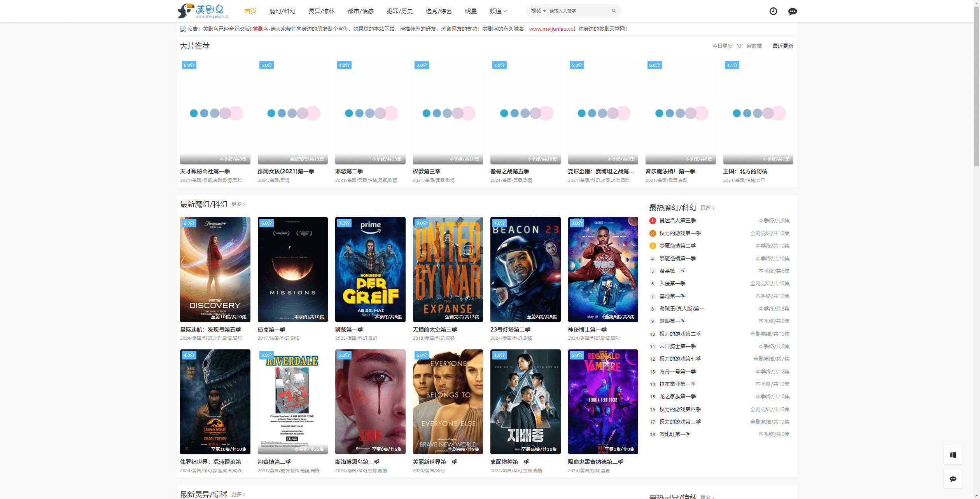Click the 最近更新 link
Viewport: 980px width, 499px height.
(x=782, y=46)
